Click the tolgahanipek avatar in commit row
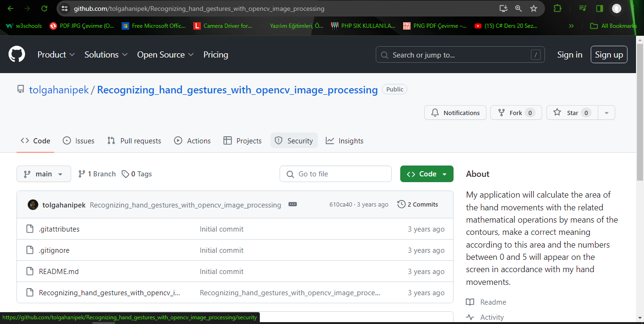Screen dimensions: 644x324 click(33, 205)
